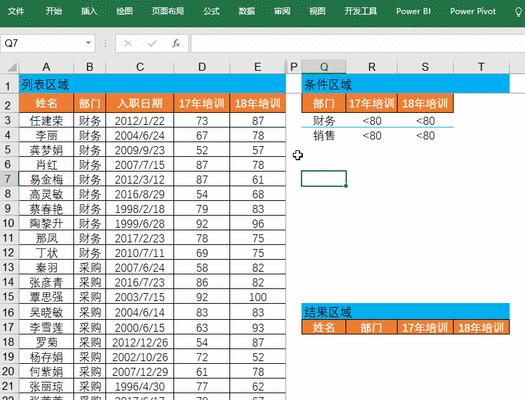This screenshot has width=525, height=400.
Task: Select column C header
Action: click(140, 67)
